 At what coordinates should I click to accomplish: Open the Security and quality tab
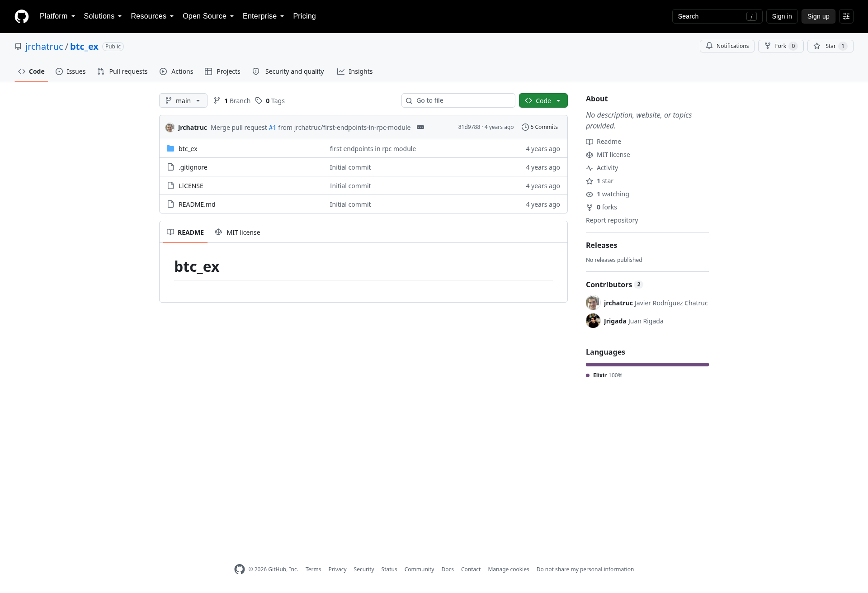coord(288,71)
